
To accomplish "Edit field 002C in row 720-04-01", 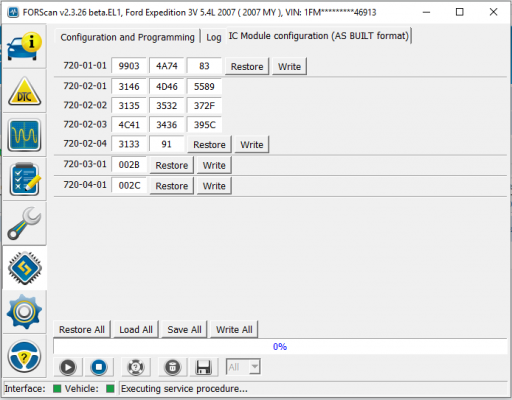I will point(129,185).
